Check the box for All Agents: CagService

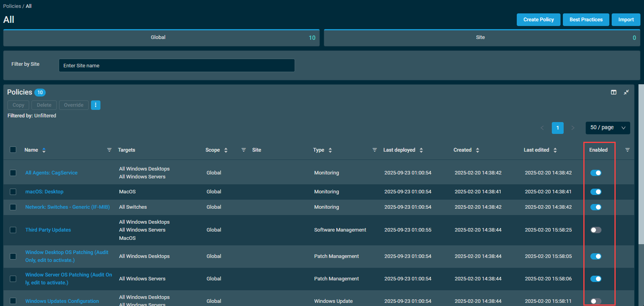click(13, 173)
